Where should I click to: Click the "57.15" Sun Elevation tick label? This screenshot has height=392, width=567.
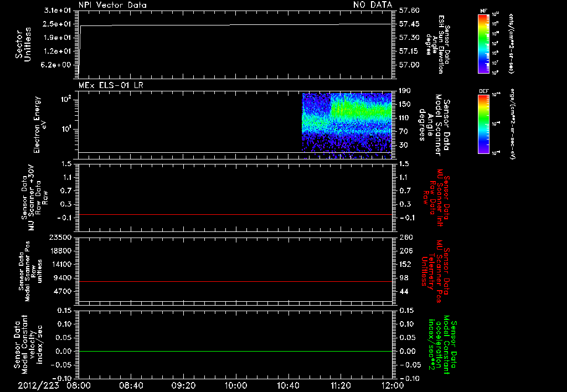pos(409,51)
